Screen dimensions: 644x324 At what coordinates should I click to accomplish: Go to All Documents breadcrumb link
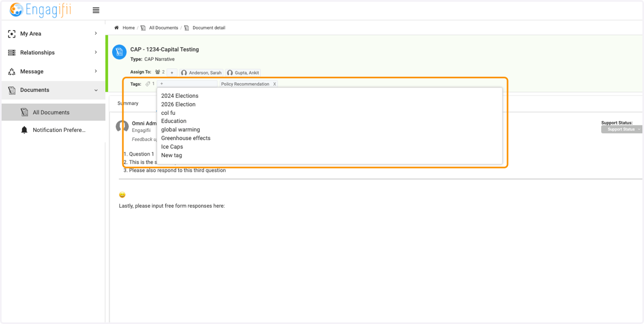pos(164,28)
